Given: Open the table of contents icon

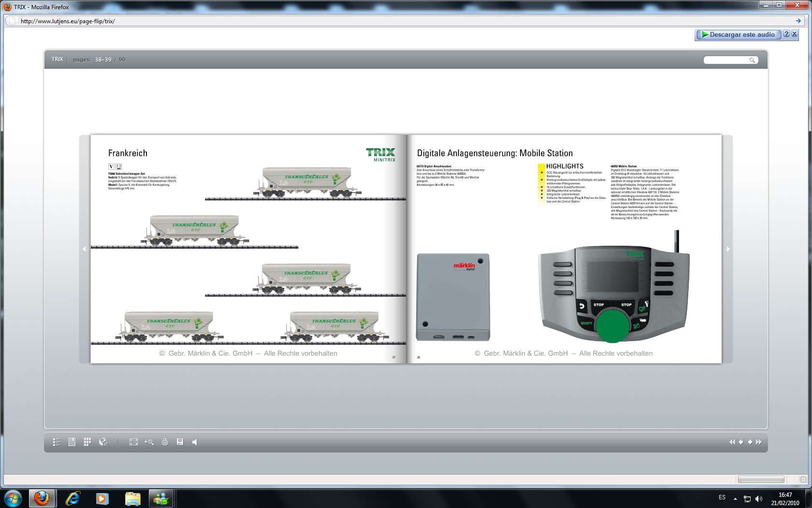Looking at the screenshot, I should click(57, 442).
